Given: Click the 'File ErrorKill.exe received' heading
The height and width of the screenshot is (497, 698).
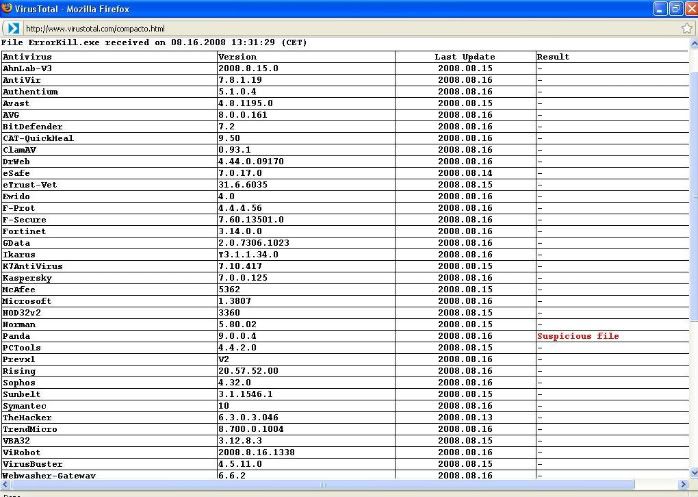Looking at the screenshot, I should coord(154,42).
